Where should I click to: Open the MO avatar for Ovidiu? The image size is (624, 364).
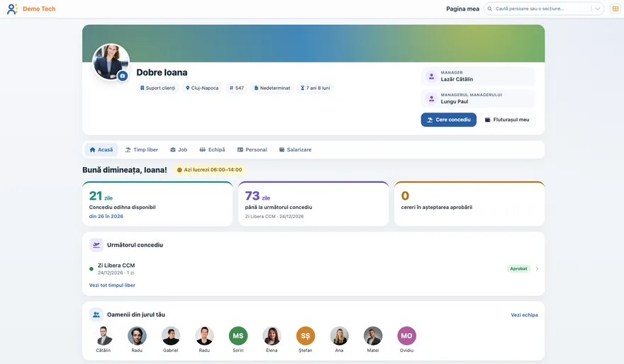407,336
